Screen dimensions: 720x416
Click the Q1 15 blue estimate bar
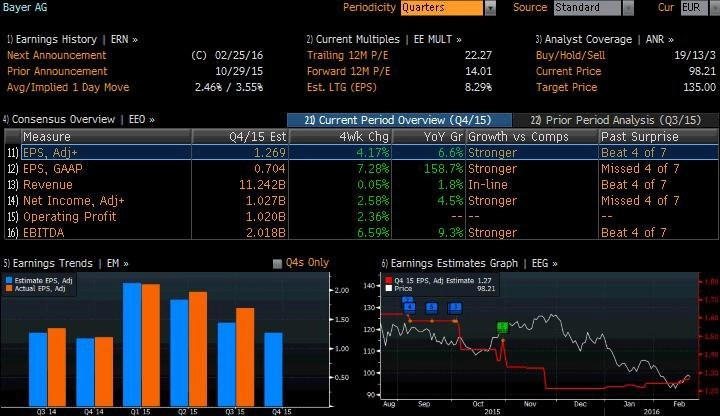pyautogui.click(x=132, y=344)
